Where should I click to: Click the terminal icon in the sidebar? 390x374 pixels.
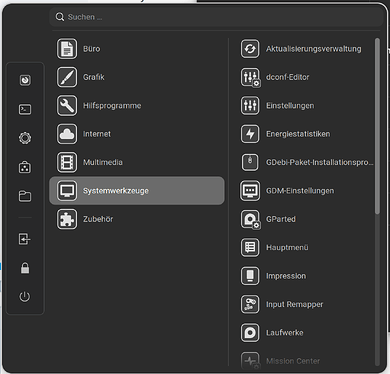pyautogui.click(x=25, y=109)
